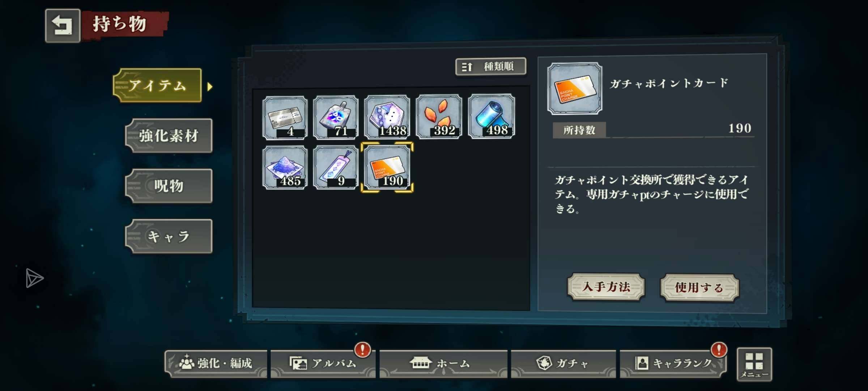Open 強化・編成 from the bottom navigation
The image size is (868, 391).
pos(216,363)
